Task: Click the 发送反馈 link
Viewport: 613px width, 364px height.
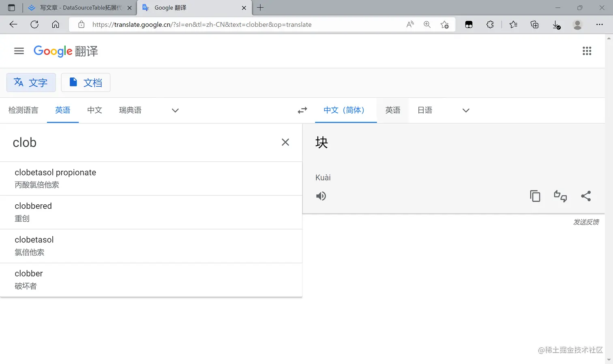Action: [x=586, y=222]
